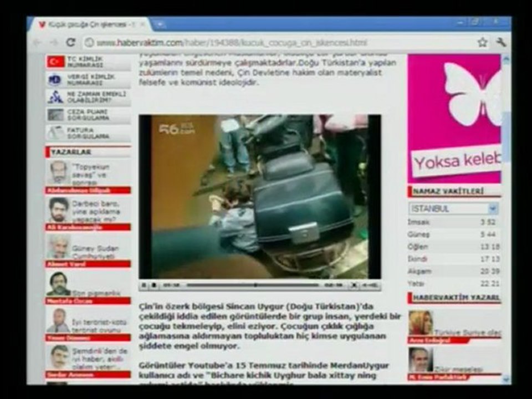532x399 pixels.
Task: Click the embedded video frame
Action: click(x=259, y=197)
